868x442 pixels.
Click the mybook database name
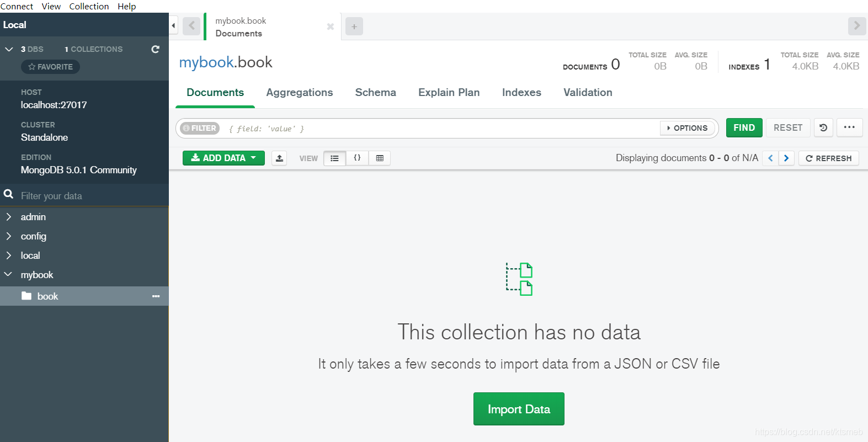point(37,275)
